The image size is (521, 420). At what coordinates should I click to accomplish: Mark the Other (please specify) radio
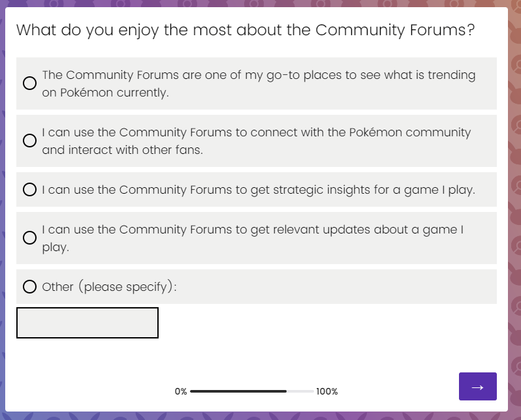pyautogui.click(x=29, y=286)
